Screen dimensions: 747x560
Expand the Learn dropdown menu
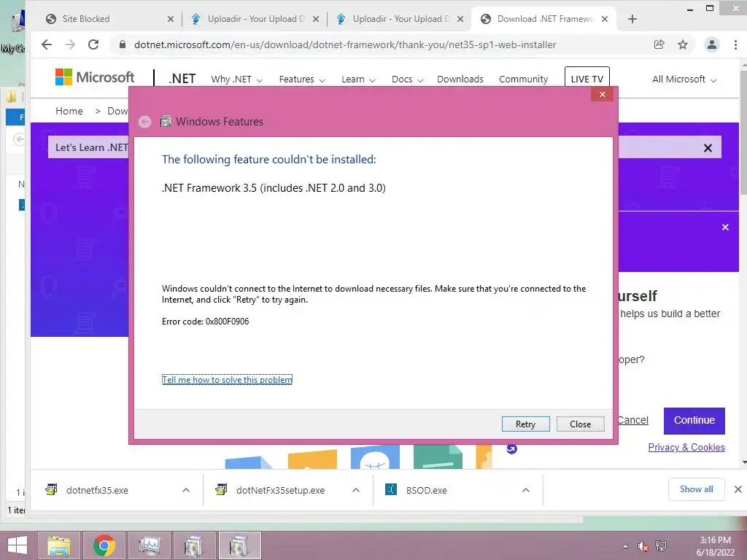358,79
